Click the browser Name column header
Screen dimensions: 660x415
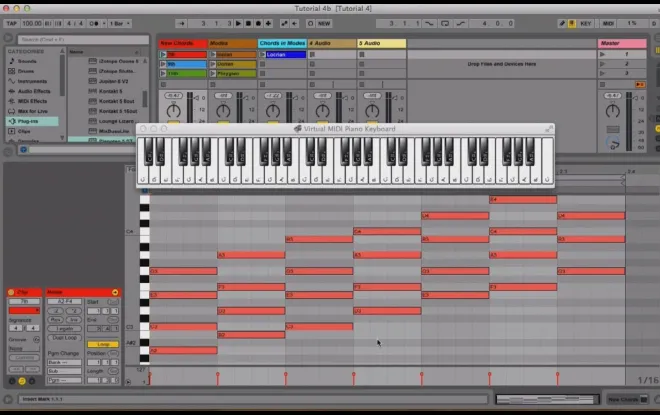pyautogui.click(x=104, y=52)
